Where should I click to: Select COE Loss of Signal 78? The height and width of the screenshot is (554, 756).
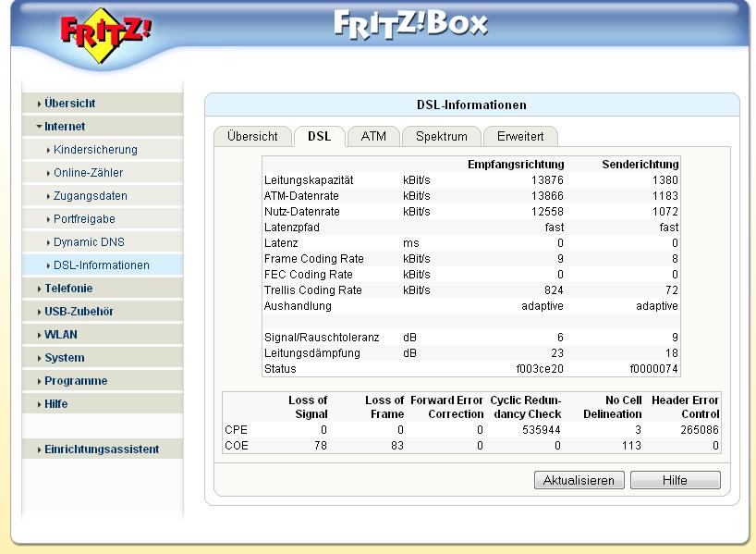tap(321, 446)
